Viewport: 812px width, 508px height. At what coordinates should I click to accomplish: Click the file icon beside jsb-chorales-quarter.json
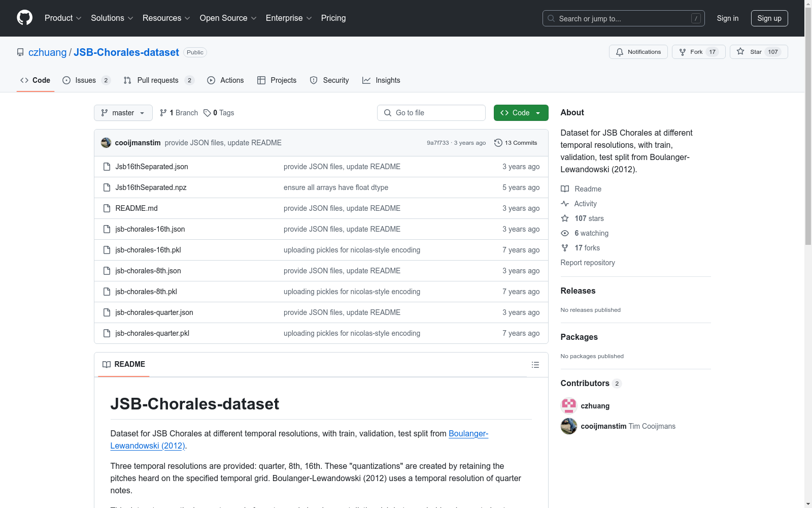107,312
